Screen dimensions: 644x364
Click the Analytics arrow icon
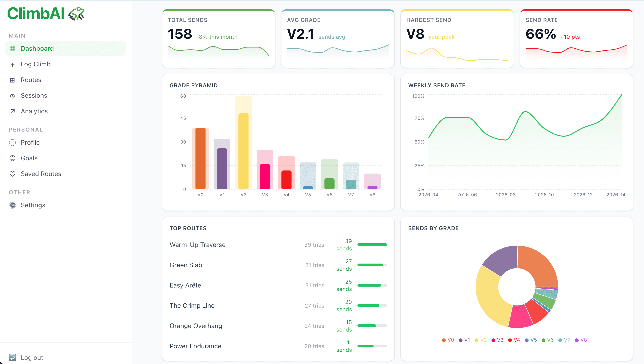click(12, 111)
